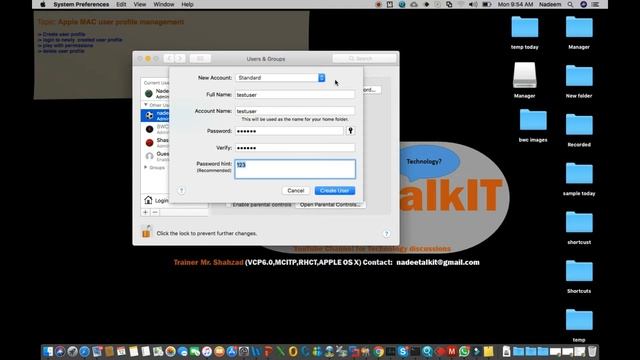Screen dimensions: 640x360
Task: Open iTunes from the dock
Action: point(207,351)
